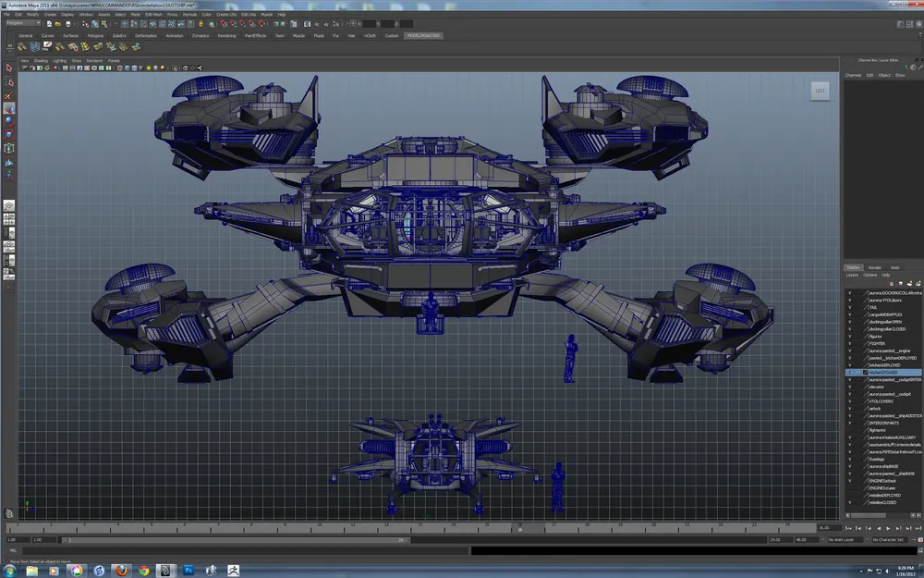Image resolution: width=924 pixels, height=578 pixels.
Task: Select the arrow Select tool in toolbox
Action: click(x=9, y=68)
